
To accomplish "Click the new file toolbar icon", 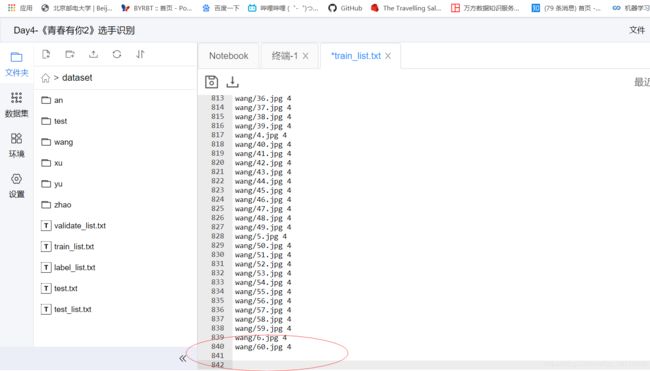I will [46, 54].
